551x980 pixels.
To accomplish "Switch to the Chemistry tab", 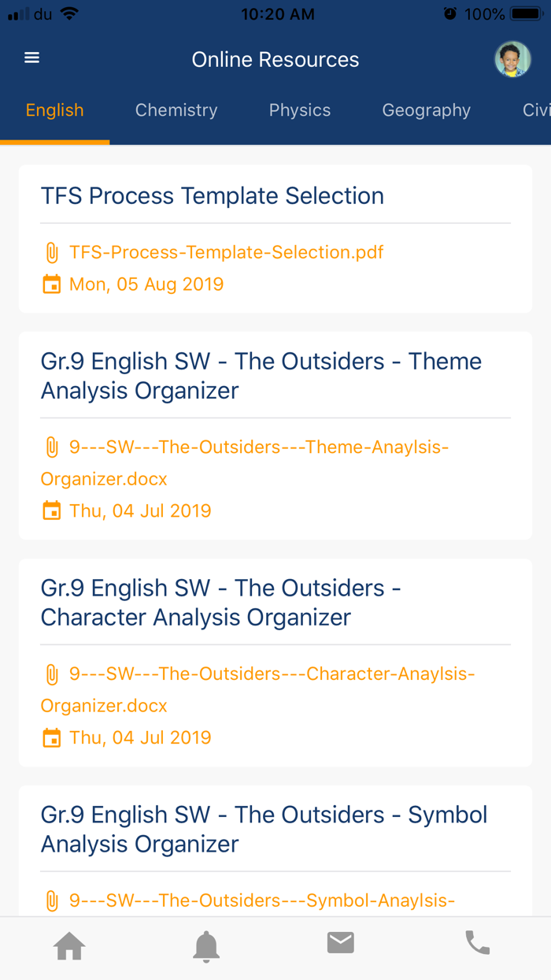I will 176,110.
